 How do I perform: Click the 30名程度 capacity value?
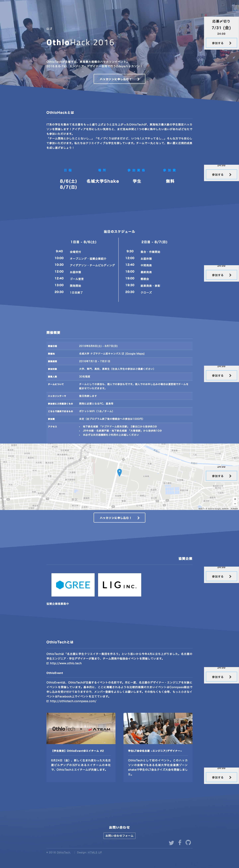[x=84, y=376]
